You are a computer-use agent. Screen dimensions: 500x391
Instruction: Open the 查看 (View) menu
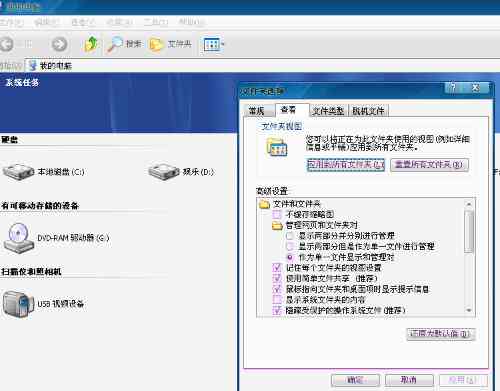click(83, 23)
